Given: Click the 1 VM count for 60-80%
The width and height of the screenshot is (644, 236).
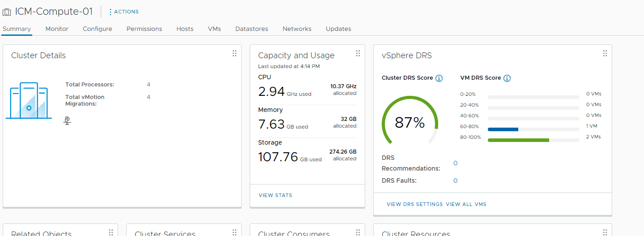Looking at the screenshot, I should pos(592,126).
